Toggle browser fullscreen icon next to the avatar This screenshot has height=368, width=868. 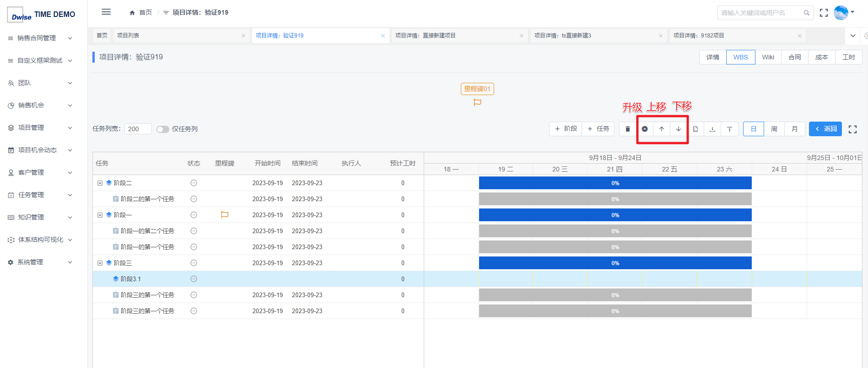(824, 13)
